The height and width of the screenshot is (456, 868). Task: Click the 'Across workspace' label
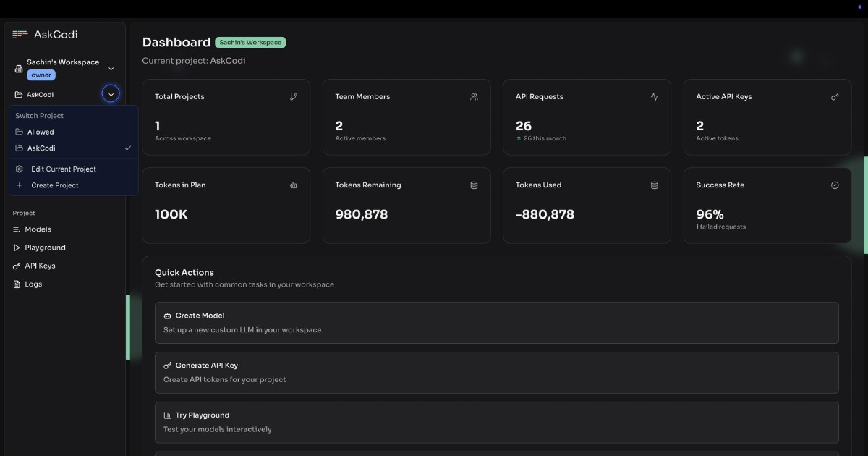183,138
